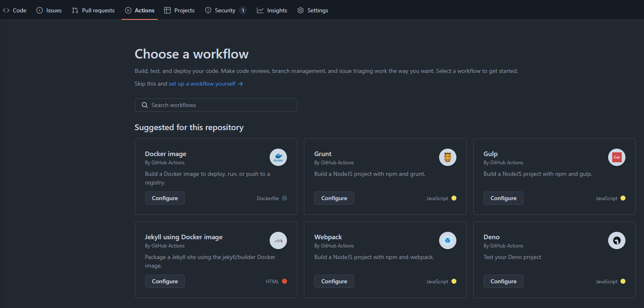Click 'By GitHub Actions' under Docker image
The height and width of the screenshot is (308, 644).
(x=165, y=163)
